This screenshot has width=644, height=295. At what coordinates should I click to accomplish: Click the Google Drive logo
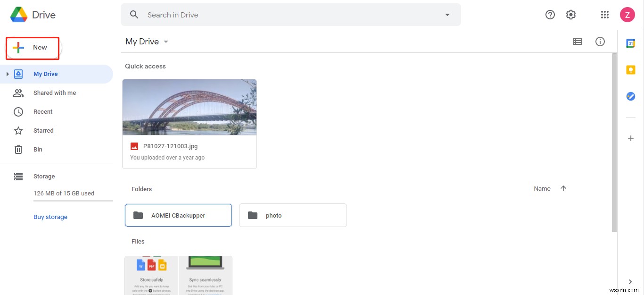[19, 15]
